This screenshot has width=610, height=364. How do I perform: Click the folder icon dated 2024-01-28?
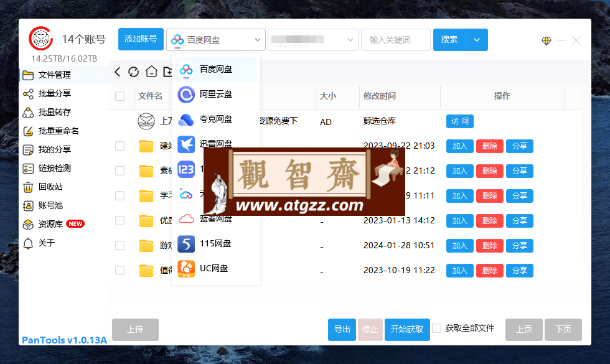point(146,246)
